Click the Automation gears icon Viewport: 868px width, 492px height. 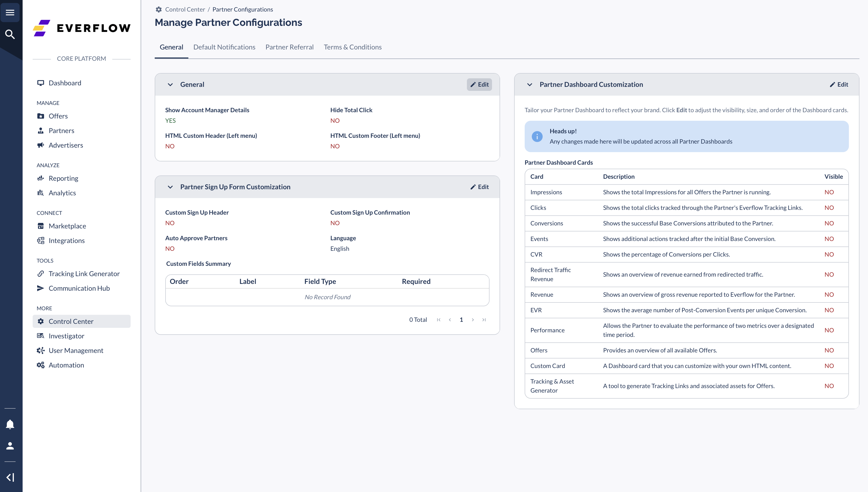(x=40, y=364)
